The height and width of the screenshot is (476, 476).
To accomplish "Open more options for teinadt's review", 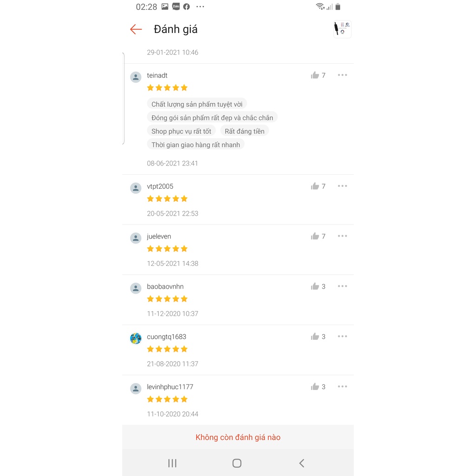I will (343, 75).
